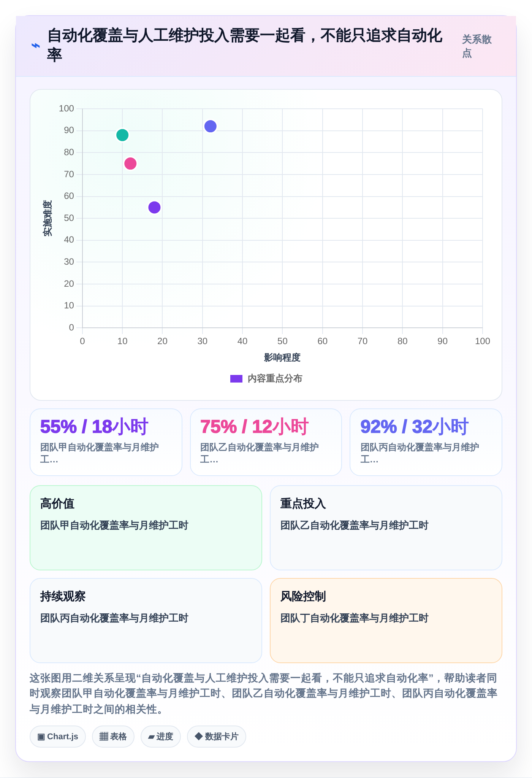Click the 表格 tag chip

[113, 737]
